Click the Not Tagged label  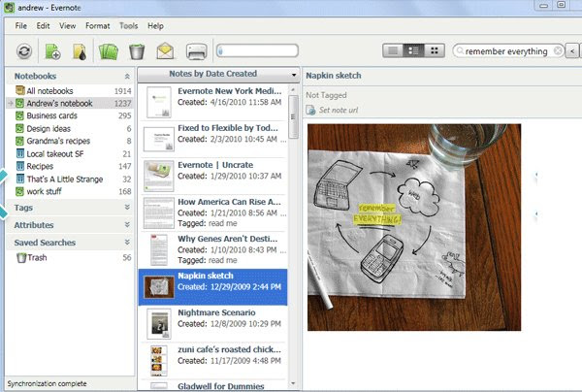click(326, 95)
